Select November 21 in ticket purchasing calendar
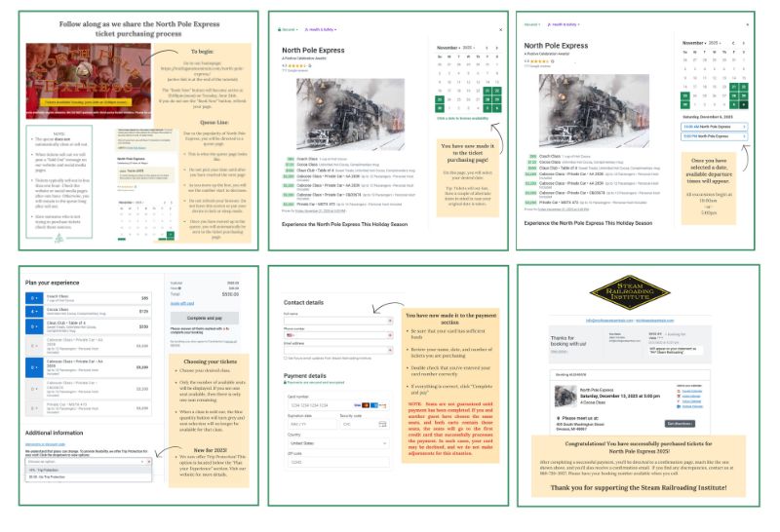 point(487,91)
